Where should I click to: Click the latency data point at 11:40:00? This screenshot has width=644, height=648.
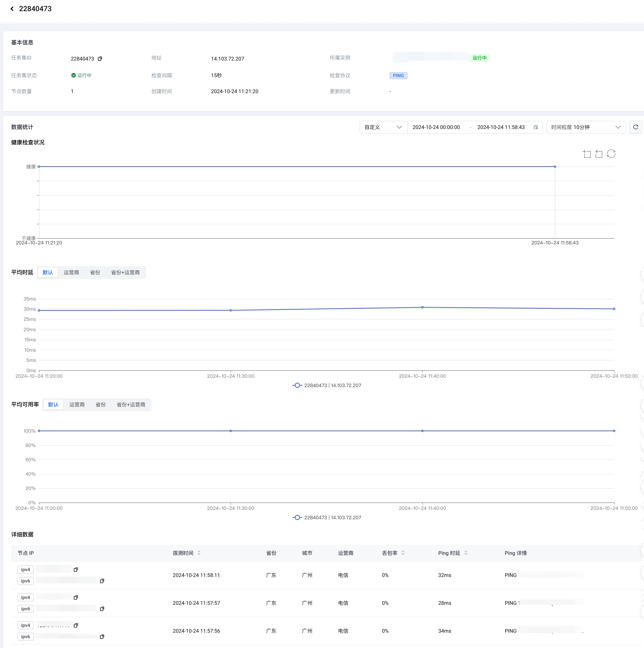[422, 307]
